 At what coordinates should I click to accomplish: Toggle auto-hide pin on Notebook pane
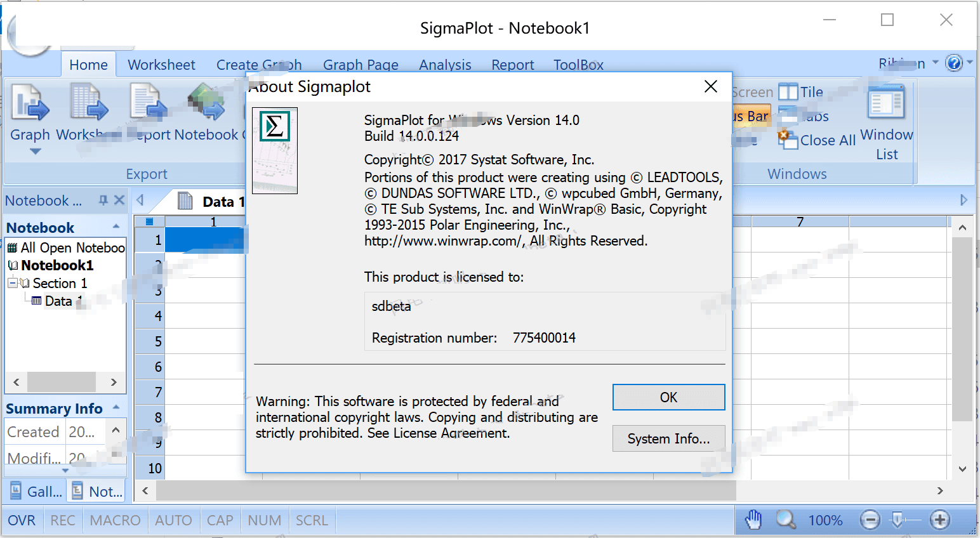coord(103,200)
